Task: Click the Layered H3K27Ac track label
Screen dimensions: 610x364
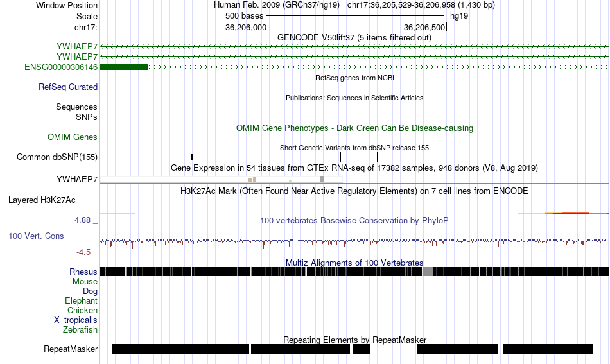Action: click(x=42, y=200)
